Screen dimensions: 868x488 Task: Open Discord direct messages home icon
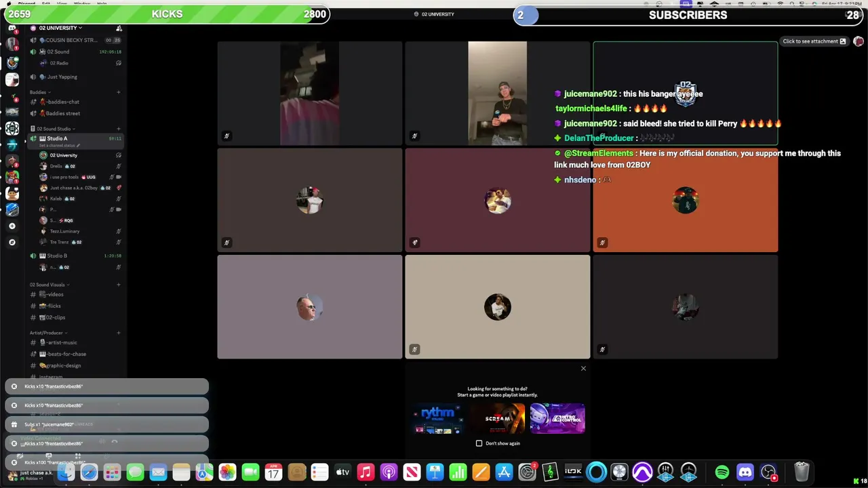12,28
